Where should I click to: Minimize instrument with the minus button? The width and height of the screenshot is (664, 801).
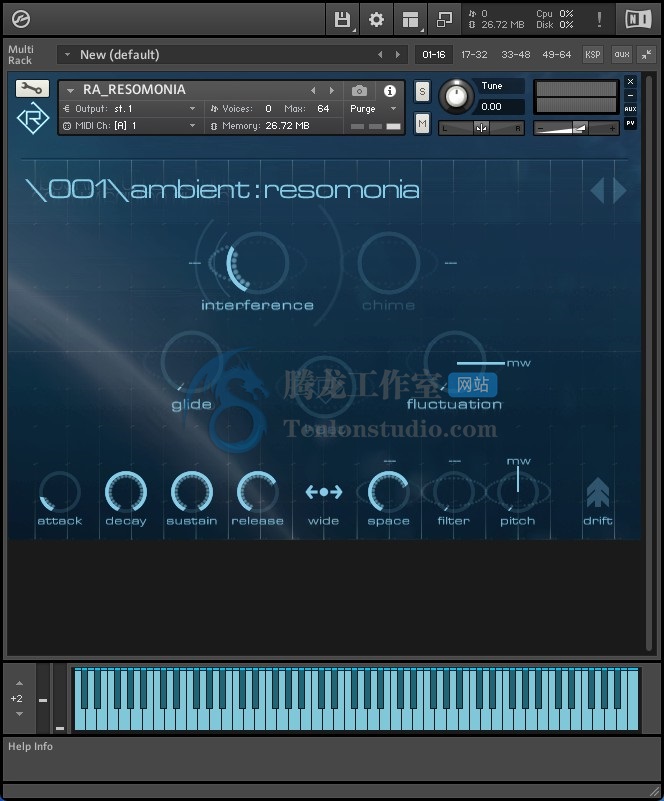630,95
